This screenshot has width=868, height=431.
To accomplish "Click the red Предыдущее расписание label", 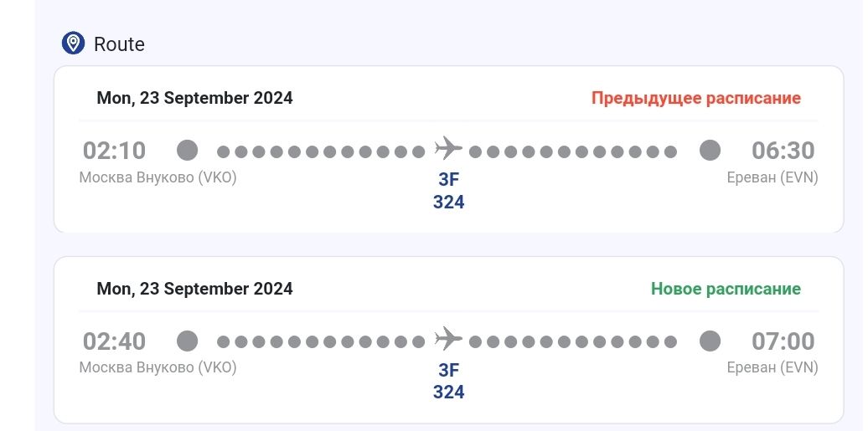I will coord(695,98).
